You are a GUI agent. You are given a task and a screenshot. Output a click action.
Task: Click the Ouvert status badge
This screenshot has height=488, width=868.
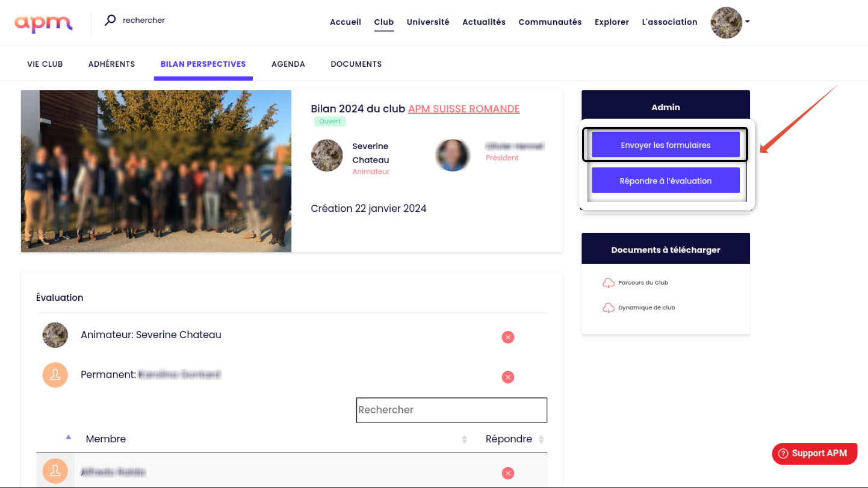330,122
